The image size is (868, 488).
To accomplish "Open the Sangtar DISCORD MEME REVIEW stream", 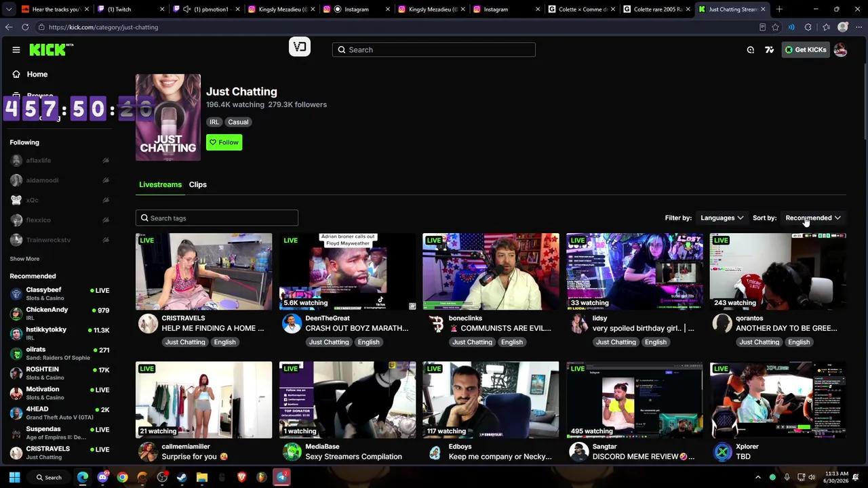I will click(x=635, y=400).
